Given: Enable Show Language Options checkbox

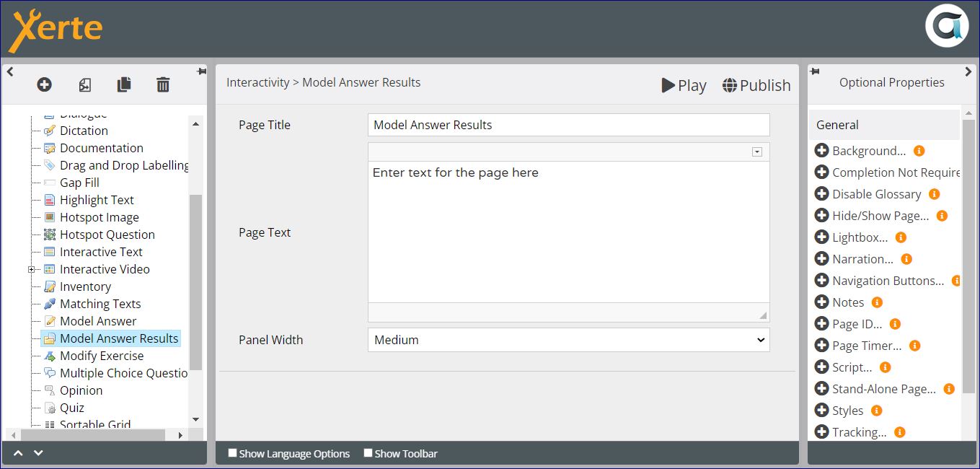Looking at the screenshot, I should point(232,453).
